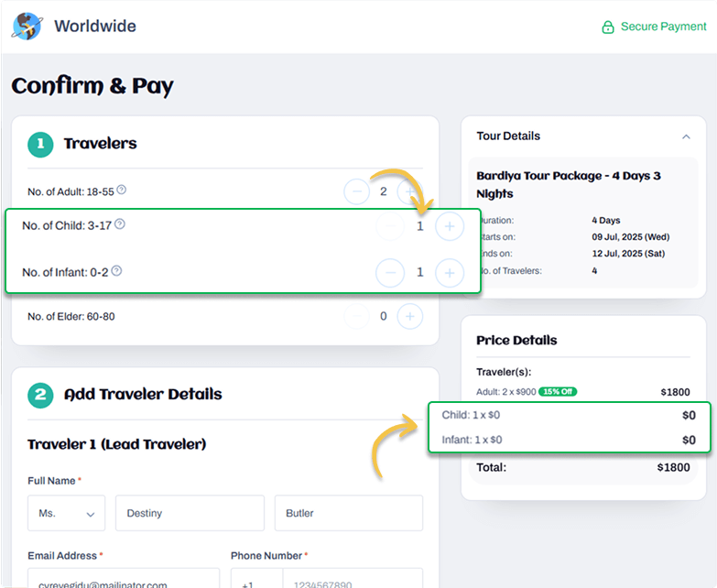Screen dimensions: 717x588
Task: Focus the Phone Number input field
Action: click(353, 578)
